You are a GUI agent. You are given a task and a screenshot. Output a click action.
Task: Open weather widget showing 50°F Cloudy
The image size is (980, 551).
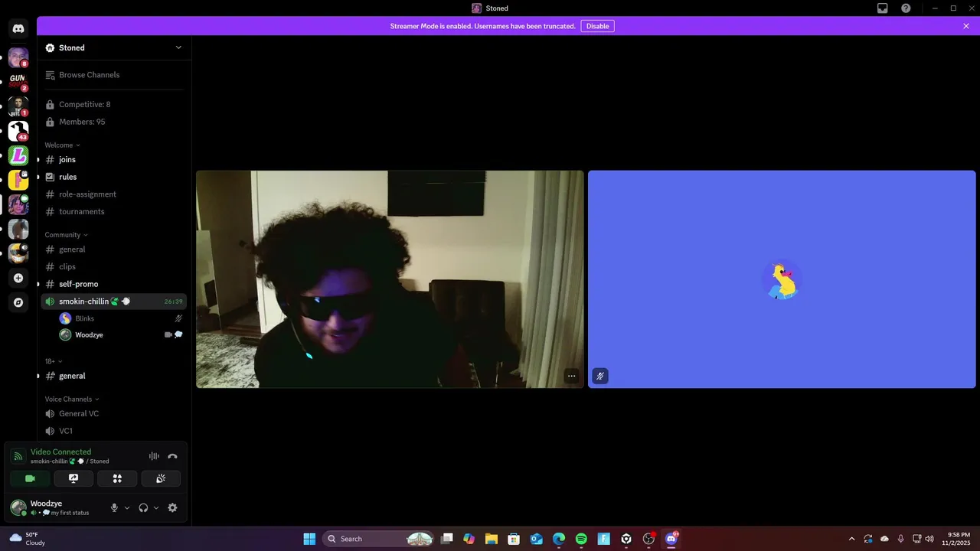(x=28, y=539)
